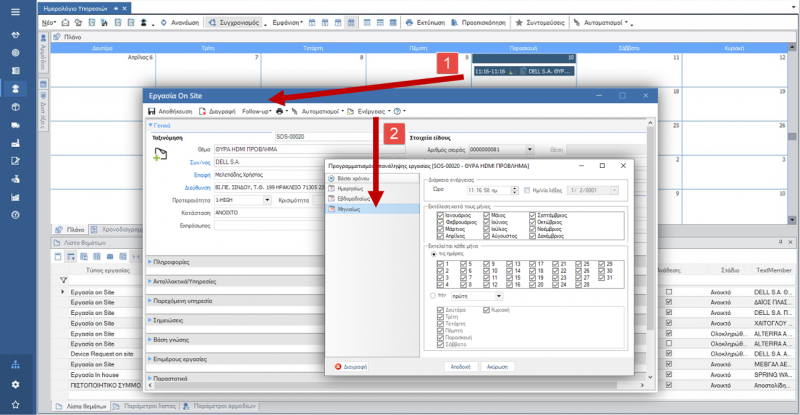The width and height of the screenshot is (800, 415).
Task: Click the Συντομεύσεις star shortcut button
Action: pos(540,22)
